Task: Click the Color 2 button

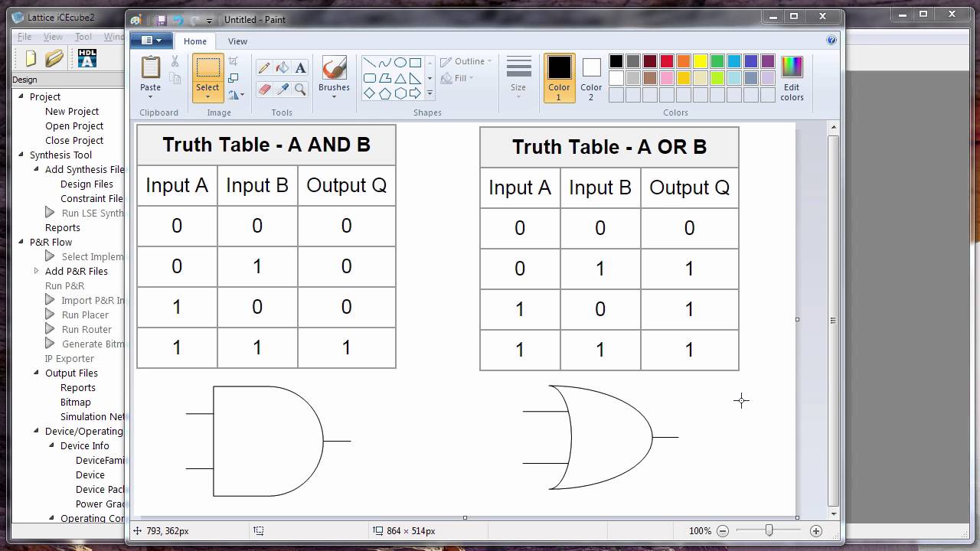Action: 591,78
